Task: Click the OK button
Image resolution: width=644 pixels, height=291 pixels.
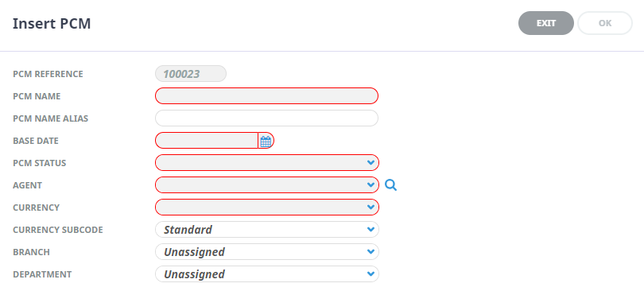Action: [604, 23]
